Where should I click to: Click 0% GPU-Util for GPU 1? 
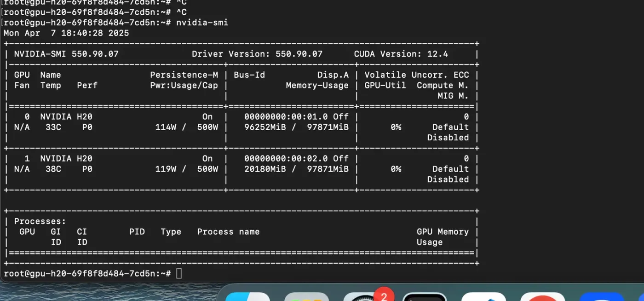pos(396,169)
